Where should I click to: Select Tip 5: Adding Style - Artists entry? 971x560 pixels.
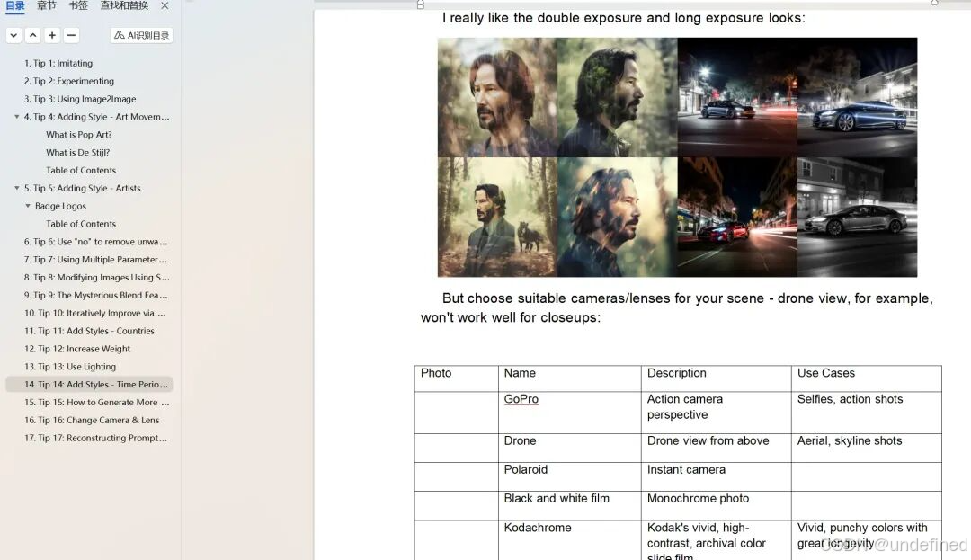(83, 188)
